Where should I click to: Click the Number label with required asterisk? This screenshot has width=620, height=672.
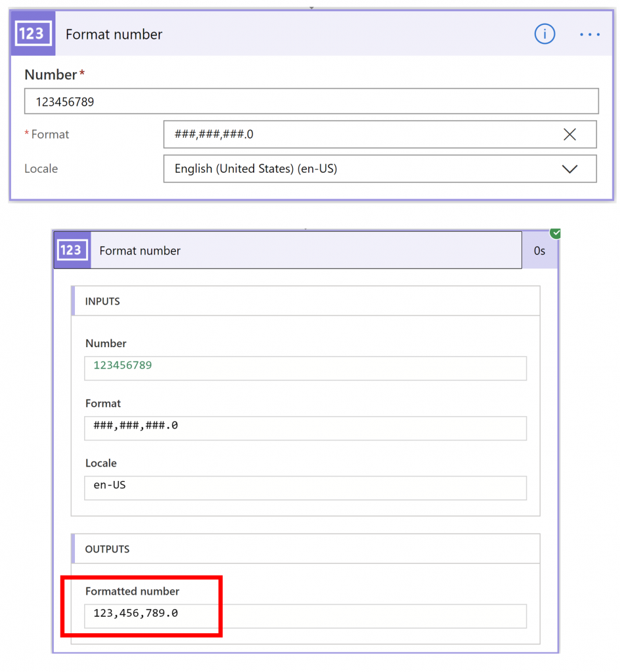[x=55, y=75]
